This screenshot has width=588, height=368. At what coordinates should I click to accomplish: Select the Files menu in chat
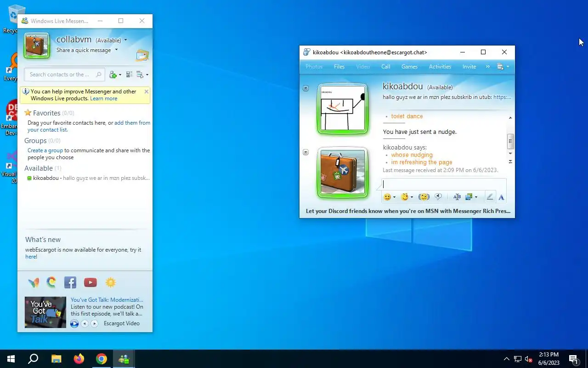(x=339, y=67)
